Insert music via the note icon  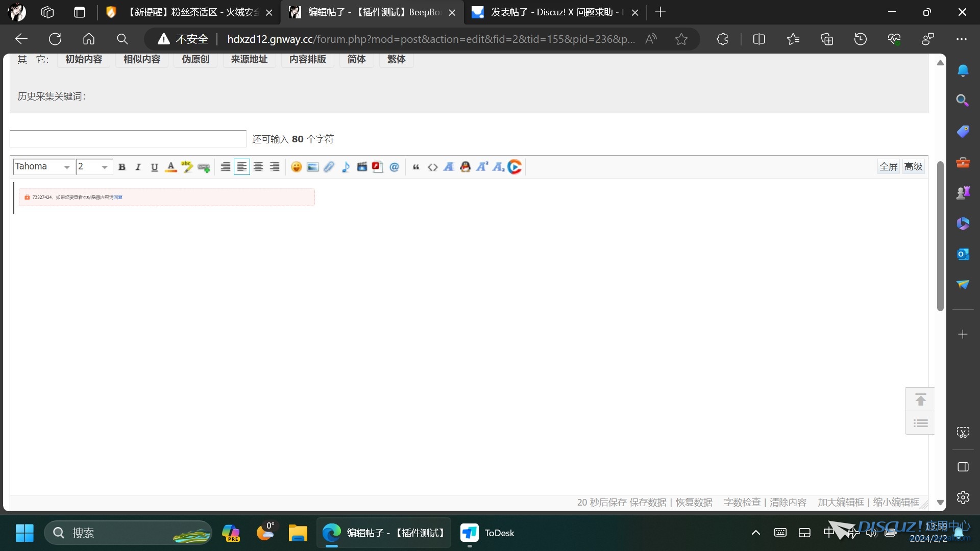pyautogui.click(x=346, y=167)
